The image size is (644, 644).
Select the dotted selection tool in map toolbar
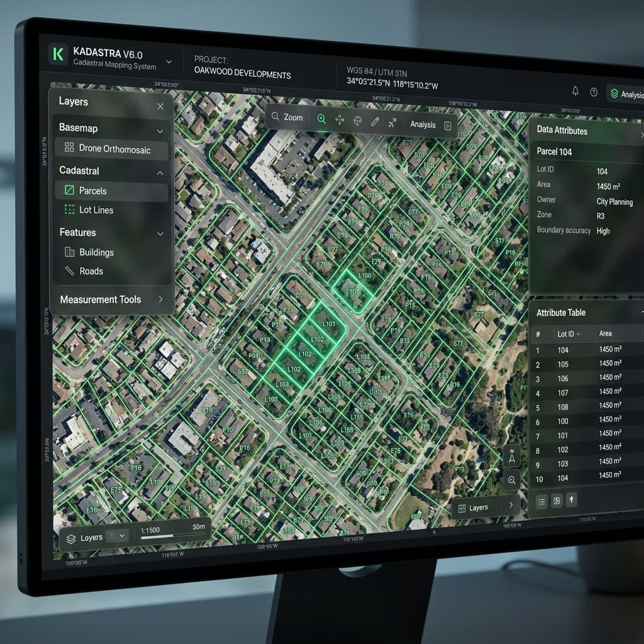[358, 121]
